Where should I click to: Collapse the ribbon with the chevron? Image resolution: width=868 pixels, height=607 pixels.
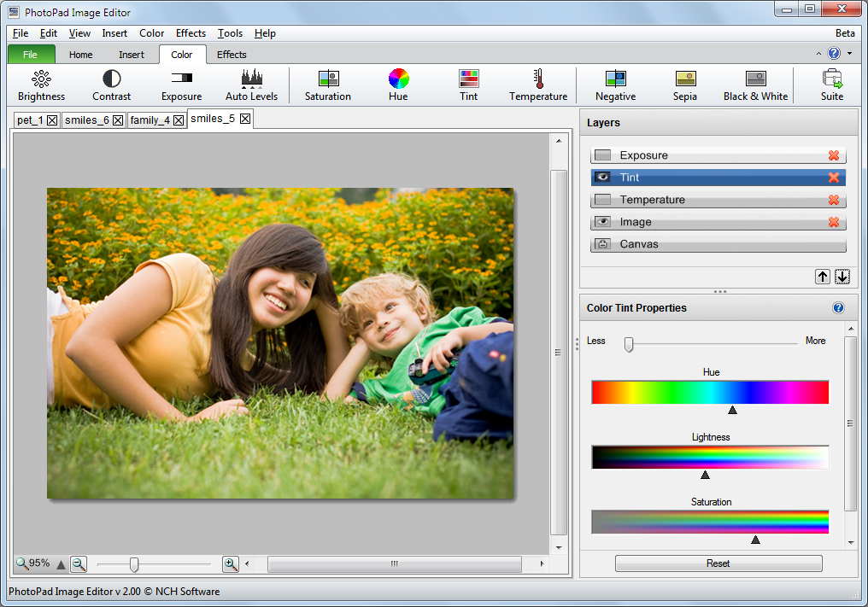pyautogui.click(x=819, y=54)
